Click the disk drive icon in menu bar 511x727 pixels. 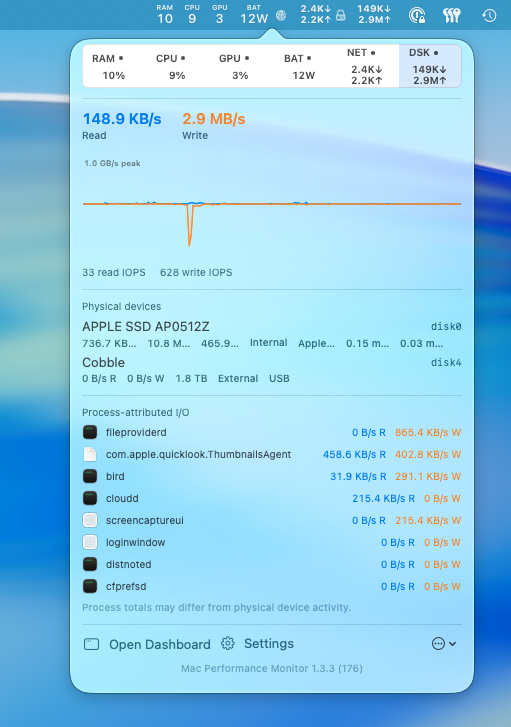pos(340,15)
